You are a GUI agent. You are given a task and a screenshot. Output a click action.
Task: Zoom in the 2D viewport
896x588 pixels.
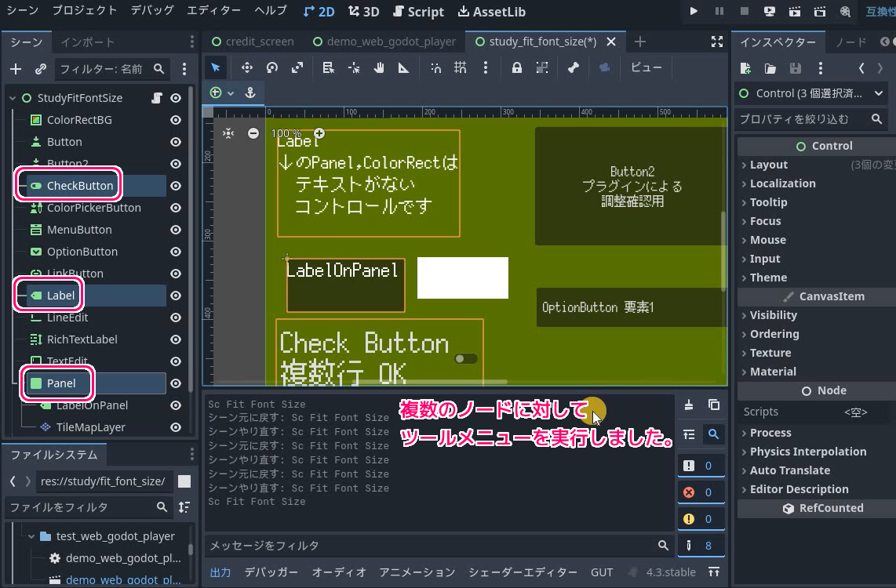tap(319, 133)
